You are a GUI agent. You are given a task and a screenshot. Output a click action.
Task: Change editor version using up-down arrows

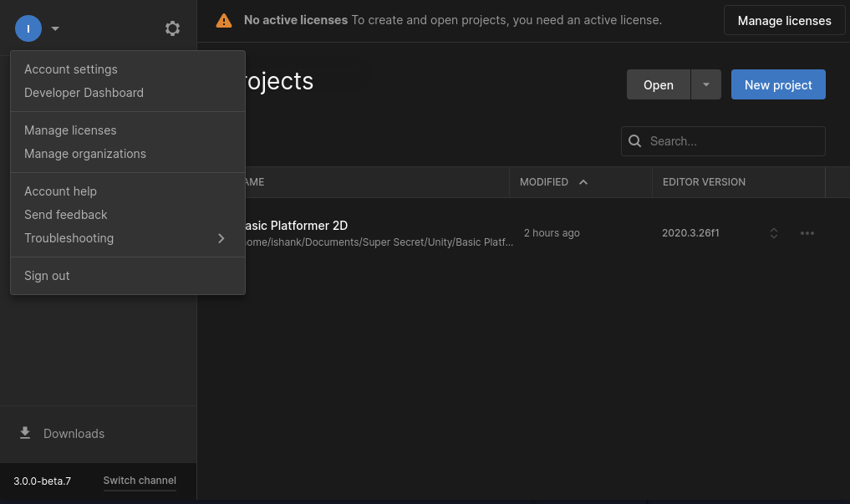click(x=774, y=233)
